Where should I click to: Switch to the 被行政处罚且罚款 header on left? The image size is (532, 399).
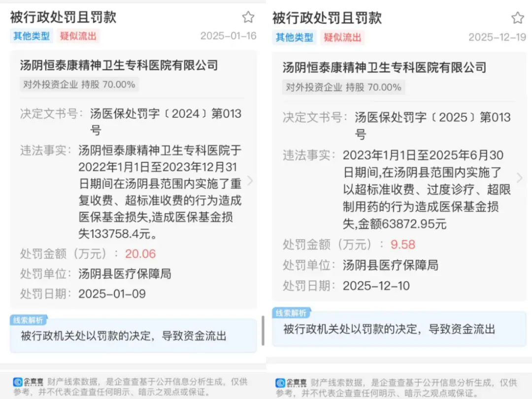[x=62, y=18]
